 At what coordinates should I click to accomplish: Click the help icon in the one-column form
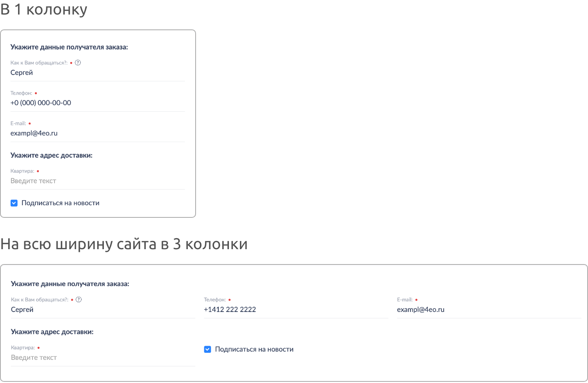coord(78,63)
